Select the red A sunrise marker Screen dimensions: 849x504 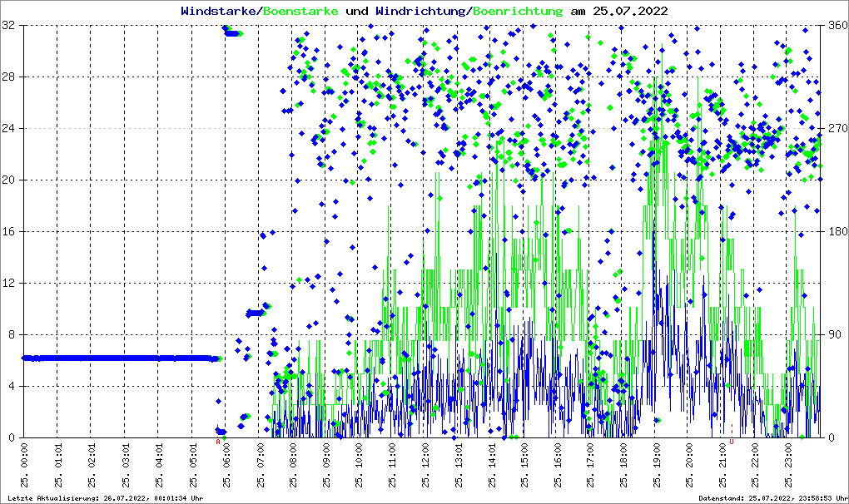pyautogui.click(x=218, y=442)
